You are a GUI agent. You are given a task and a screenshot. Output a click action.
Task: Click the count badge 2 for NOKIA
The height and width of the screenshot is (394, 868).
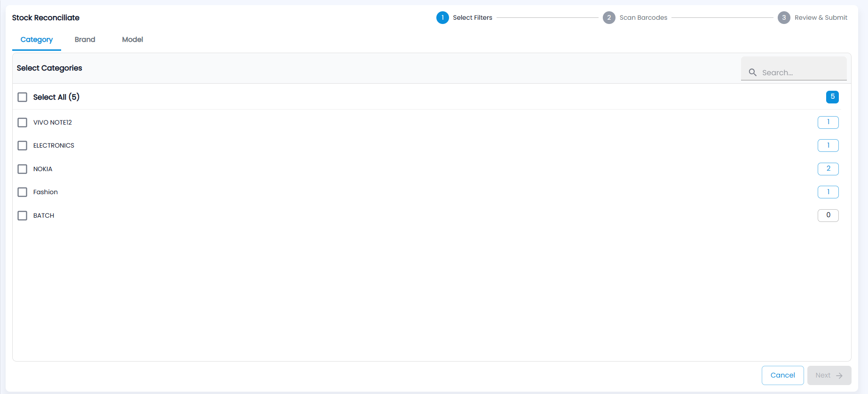coord(828,169)
